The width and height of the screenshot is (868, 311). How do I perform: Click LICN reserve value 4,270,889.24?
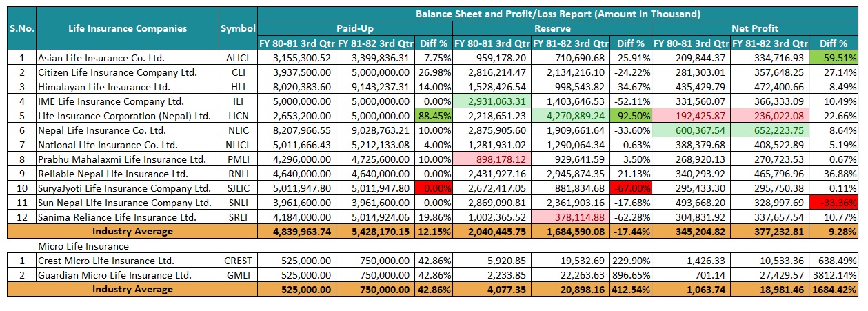click(570, 115)
